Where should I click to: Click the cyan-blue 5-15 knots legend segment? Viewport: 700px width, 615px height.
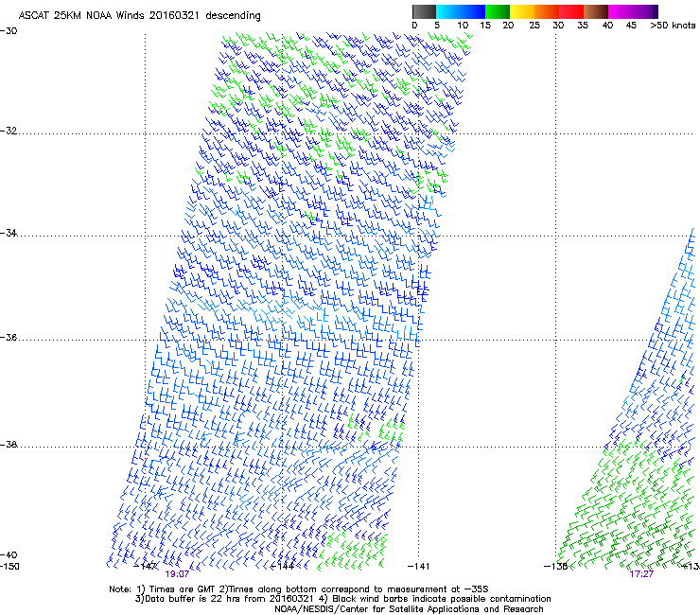[x=461, y=11]
